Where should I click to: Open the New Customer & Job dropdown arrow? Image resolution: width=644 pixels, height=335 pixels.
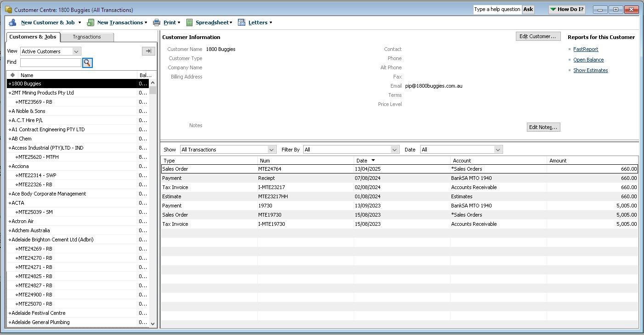click(x=79, y=22)
